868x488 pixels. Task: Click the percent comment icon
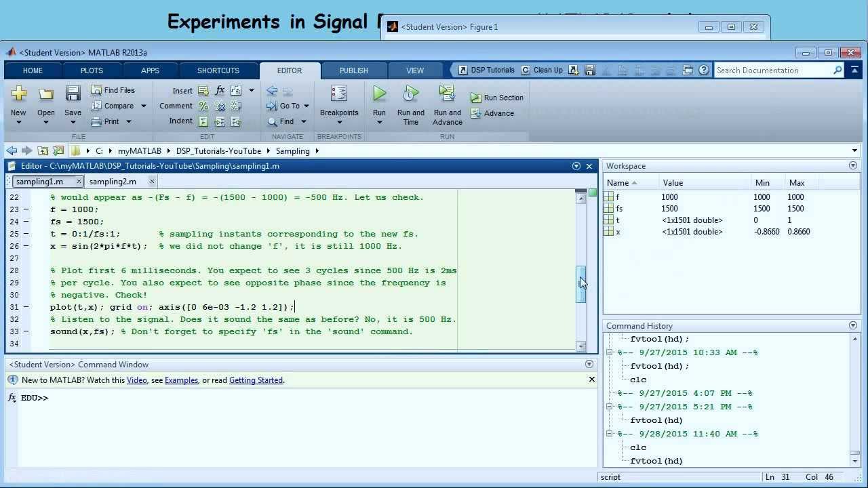pyautogui.click(x=203, y=106)
